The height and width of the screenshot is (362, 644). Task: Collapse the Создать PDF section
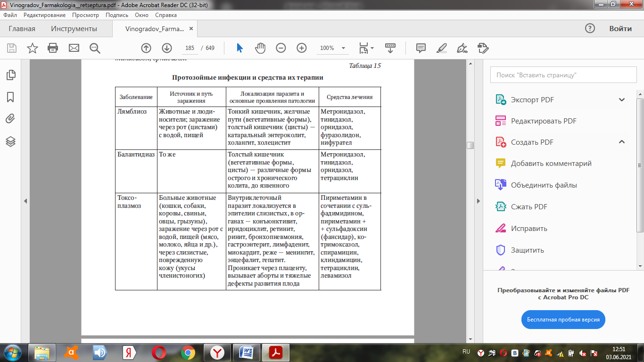[621, 142]
